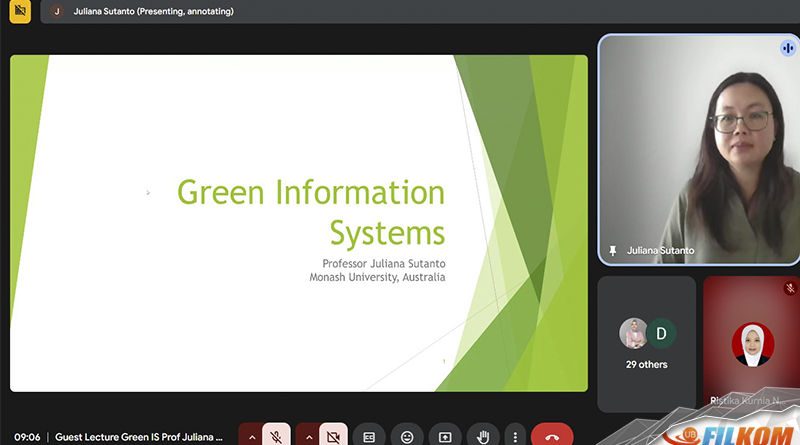
Task: Click the D participant avatar
Action: coord(661,333)
